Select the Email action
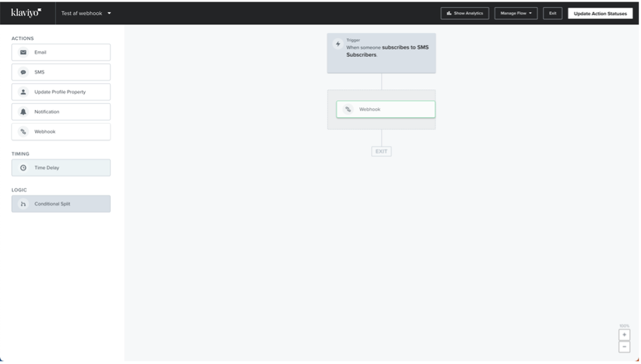The image size is (641, 364). [x=61, y=52]
